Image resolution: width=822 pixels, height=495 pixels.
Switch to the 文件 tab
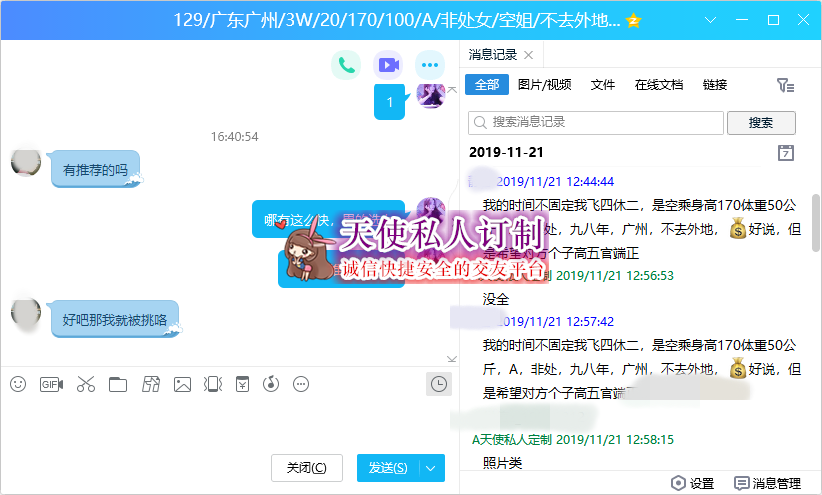click(x=603, y=84)
